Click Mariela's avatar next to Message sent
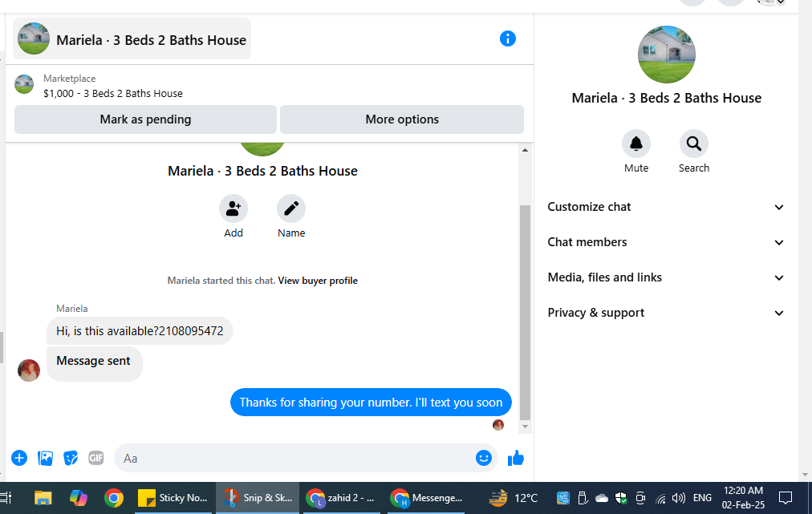The width and height of the screenshot is (812, 514). tap(29, 370)
